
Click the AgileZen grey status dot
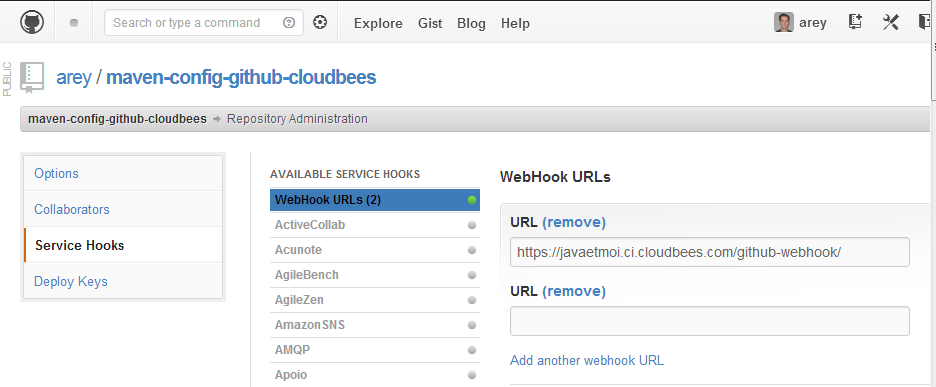point(472,300)
